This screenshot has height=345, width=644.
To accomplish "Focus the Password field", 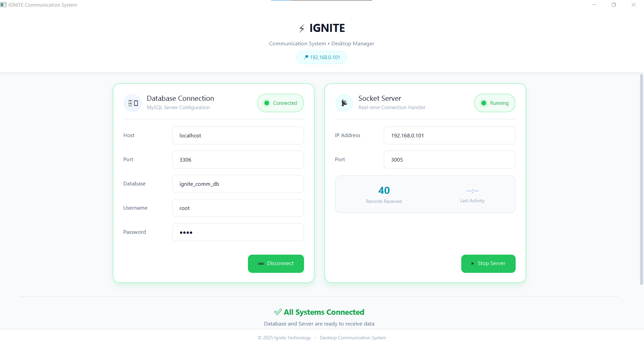I will [238, 232].
